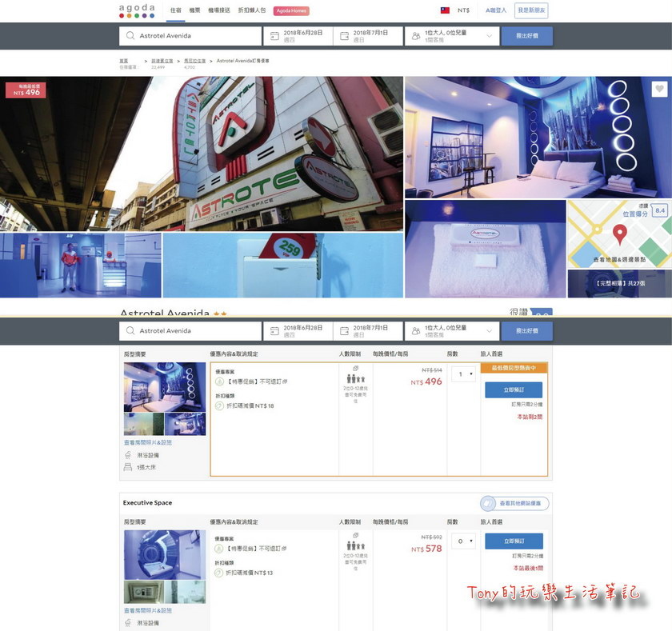
Task: Open guests dropdown arrow in top search bar
Action: pos(490,36)
